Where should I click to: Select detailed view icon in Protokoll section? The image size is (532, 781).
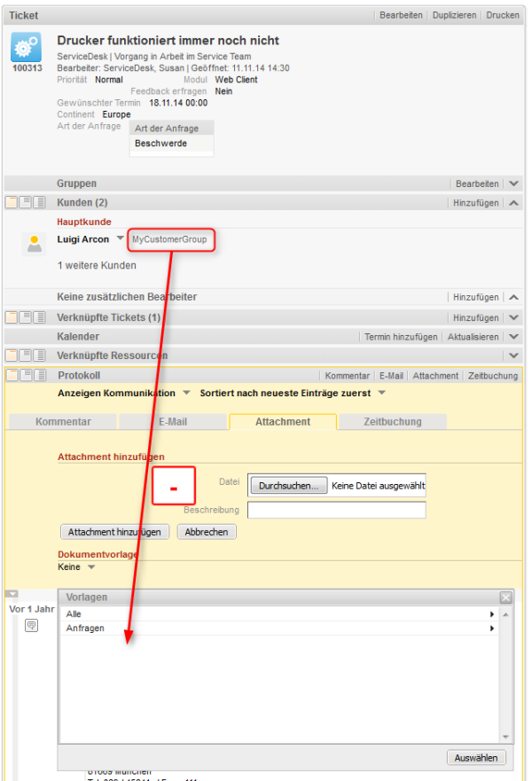pos(39,375)
